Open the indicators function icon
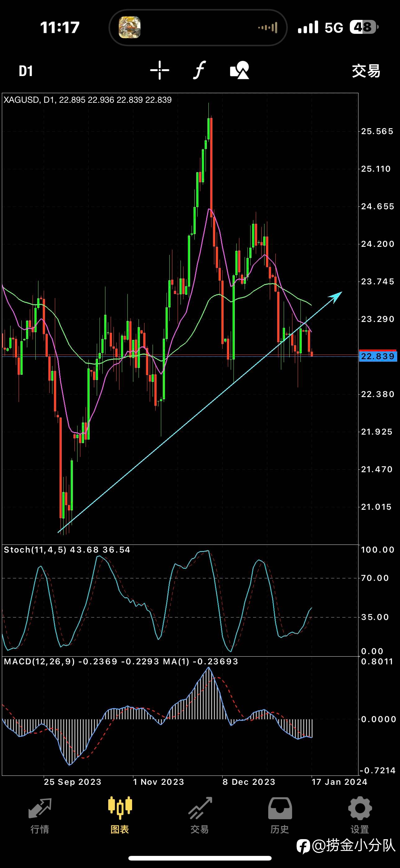The image size is (400, 868). coord(199,70)
